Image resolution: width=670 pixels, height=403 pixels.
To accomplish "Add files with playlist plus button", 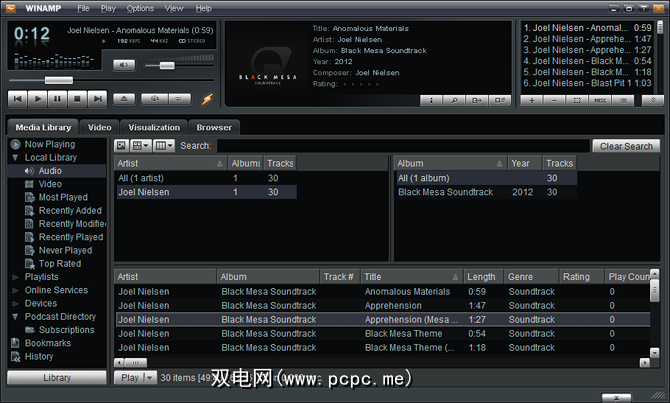I will pos(532,100).
